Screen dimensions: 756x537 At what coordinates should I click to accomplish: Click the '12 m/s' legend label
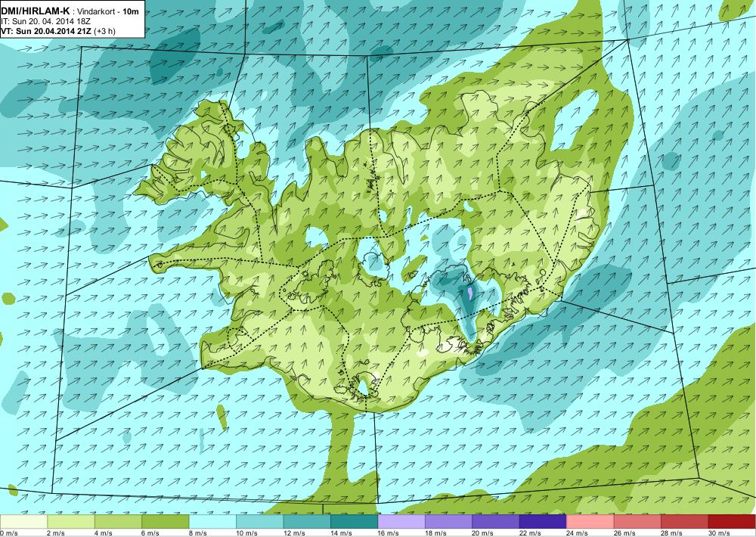coord(293,533)
